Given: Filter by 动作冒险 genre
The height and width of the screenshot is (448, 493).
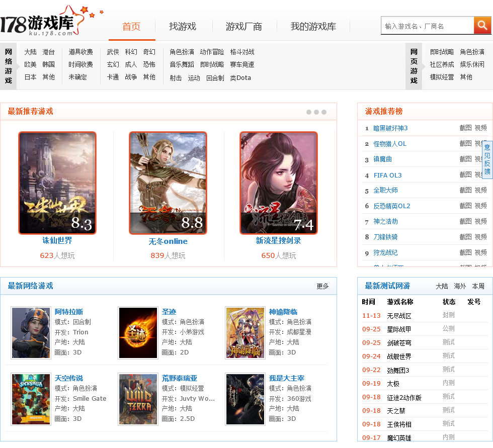Looking at the screenshot, I should (212, 52).
